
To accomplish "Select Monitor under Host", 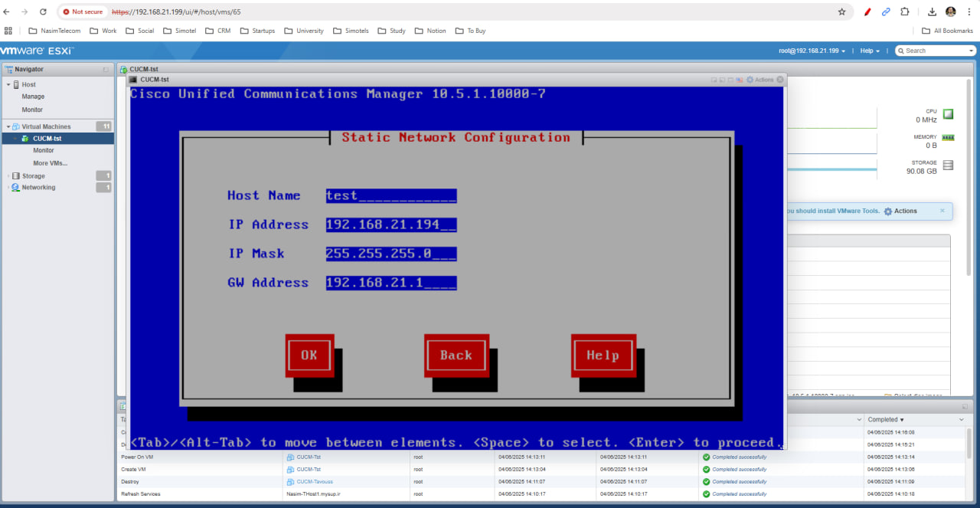I will 32,110.
